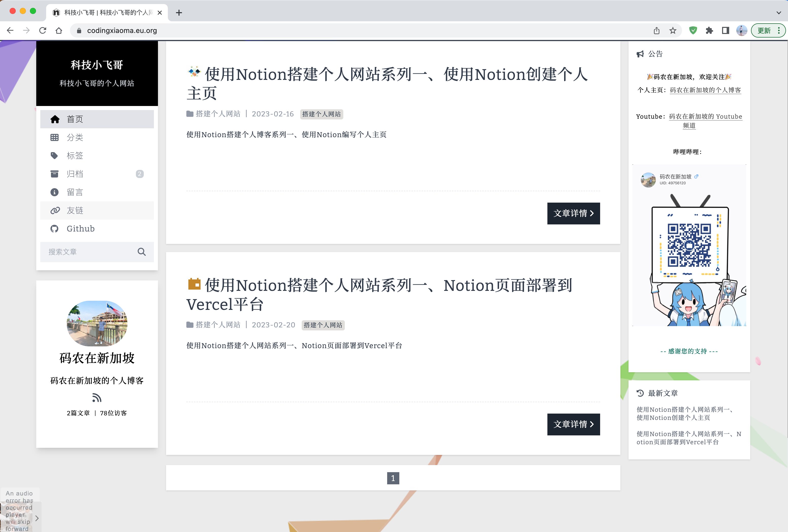Viewport: 788px width, 532px height.
Task: Bookmark page with the star icon
Action: tap(673, 30)
